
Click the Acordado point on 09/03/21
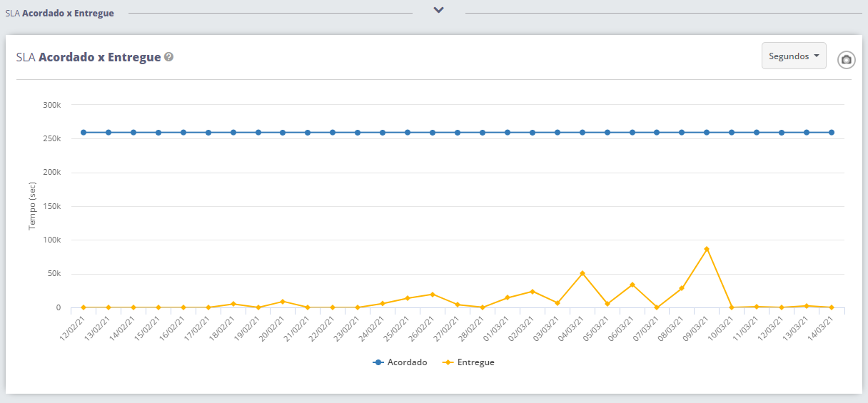tap(707, 133)
